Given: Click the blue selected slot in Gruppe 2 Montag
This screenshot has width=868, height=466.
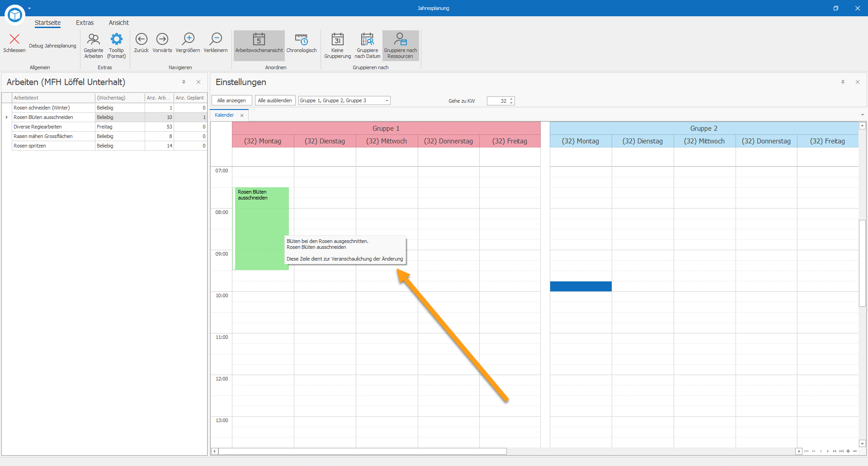Looking at the screenshot, I should [x=581, y=286].
